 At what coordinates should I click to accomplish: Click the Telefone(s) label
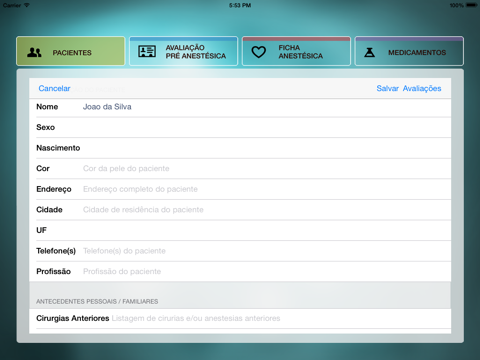click(x=56, y=251)
